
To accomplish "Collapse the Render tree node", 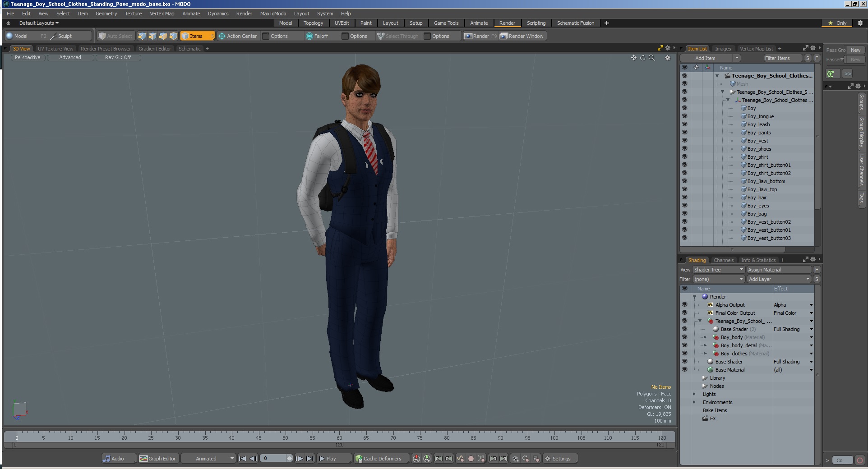I will coord(694,297).
